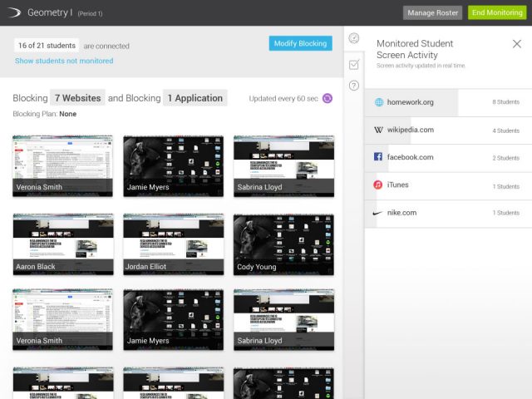
Task: Open Show students not monitored link
Action: click(64, 61)
